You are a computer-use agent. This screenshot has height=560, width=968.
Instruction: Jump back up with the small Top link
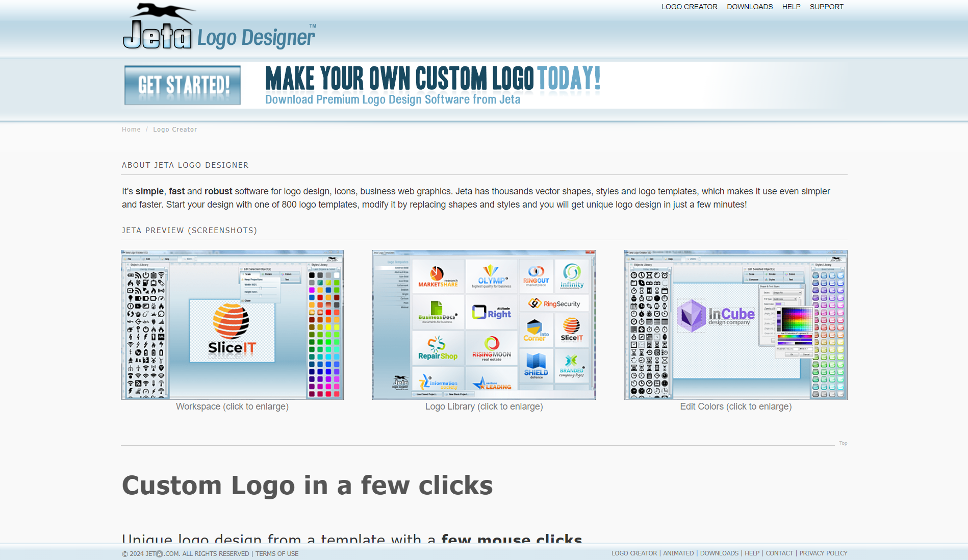click(843, 443)
